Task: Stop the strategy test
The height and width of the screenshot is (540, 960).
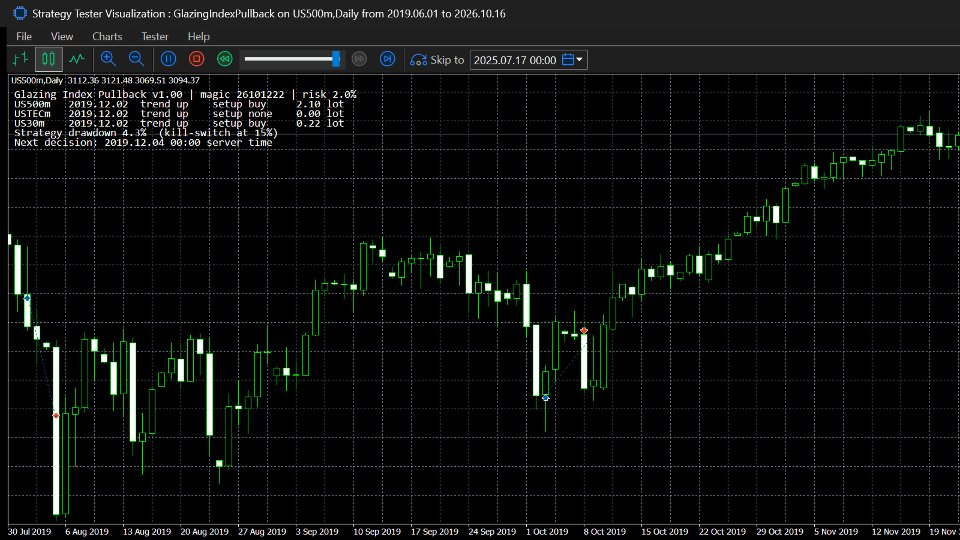Action: (197, 59)
